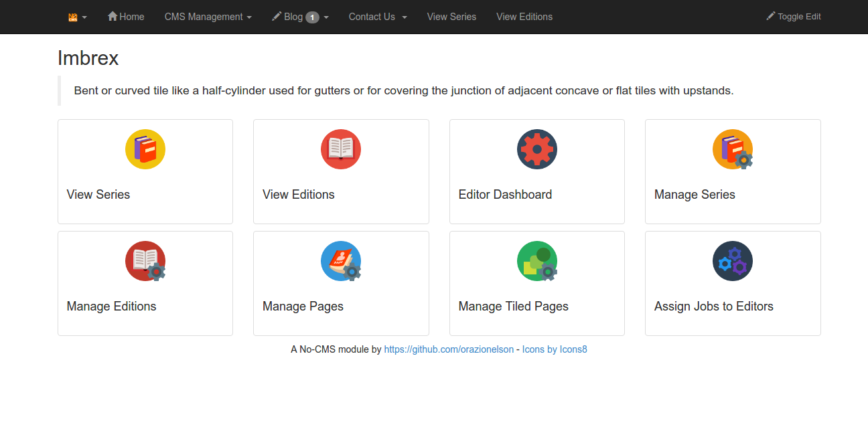Select the Manage Pages blue book icon

coord(341,260)
